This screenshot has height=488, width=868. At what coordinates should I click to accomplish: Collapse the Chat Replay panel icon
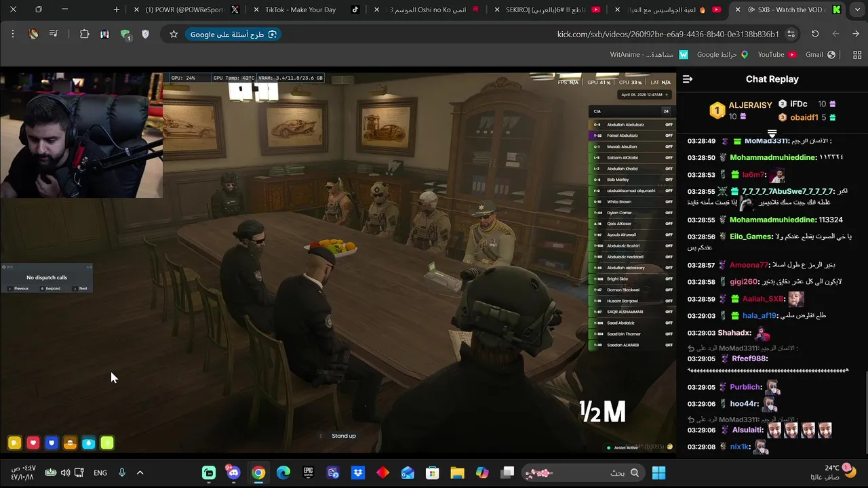(x=688, y=79)
